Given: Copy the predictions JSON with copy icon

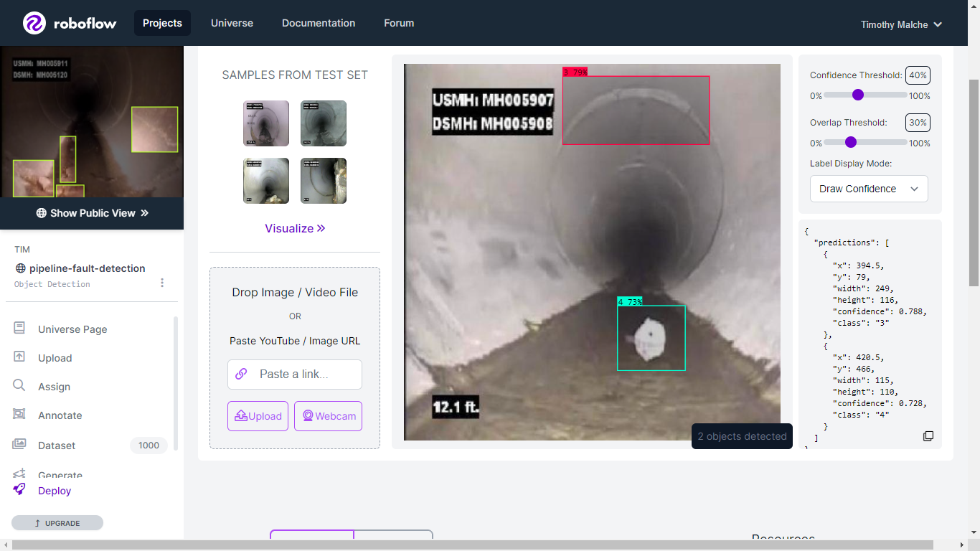Looking at the screenshot, I should point(928,436).
